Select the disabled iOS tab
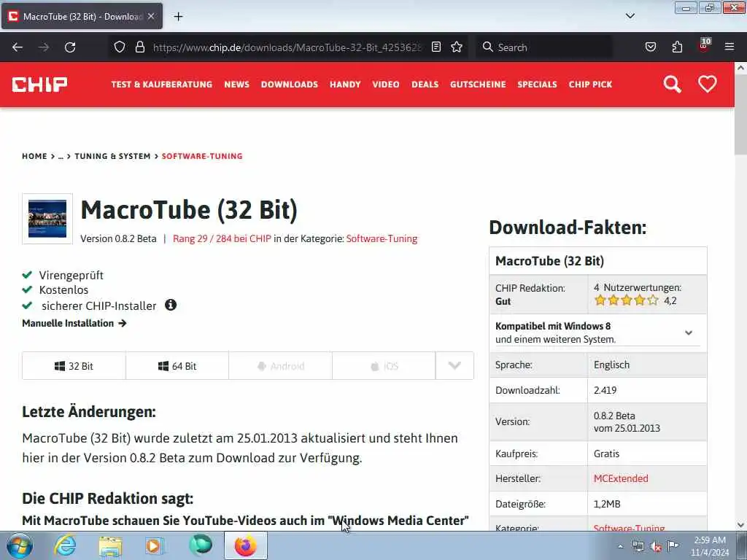This screenshot has width=747, height=560. (x=384, y=366)
